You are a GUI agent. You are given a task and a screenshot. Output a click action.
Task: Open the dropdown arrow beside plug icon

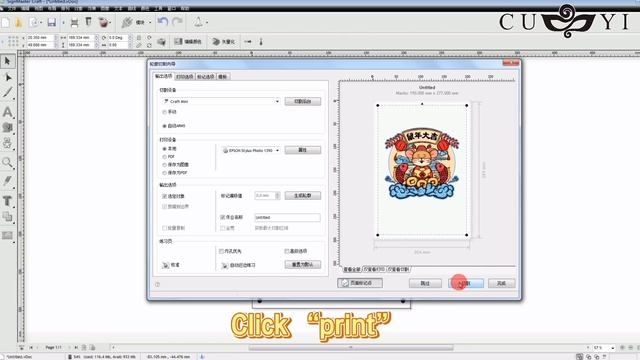[150, 22]
